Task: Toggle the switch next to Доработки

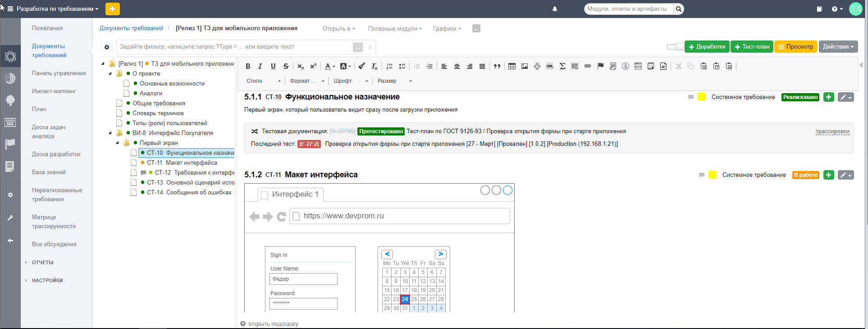Action: coord(675,47)
